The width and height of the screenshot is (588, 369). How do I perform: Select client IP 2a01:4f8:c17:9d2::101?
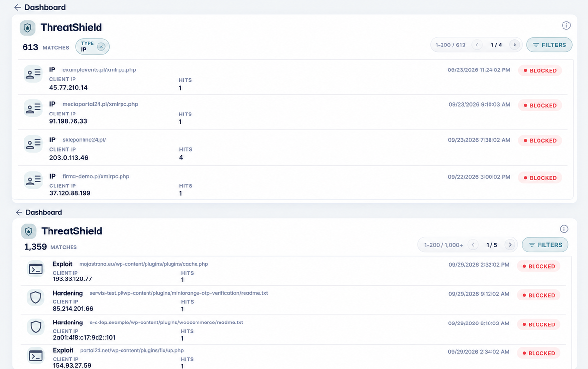coord(84,338)
